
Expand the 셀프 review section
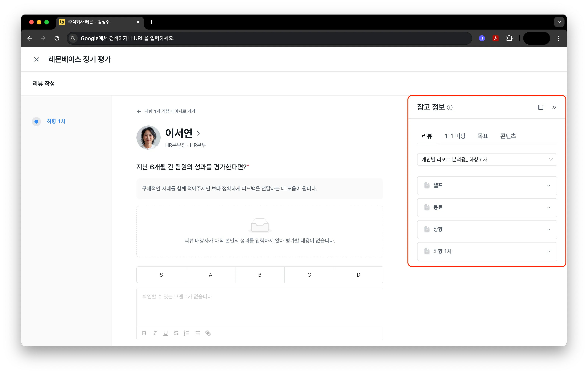tap(487, 186)
